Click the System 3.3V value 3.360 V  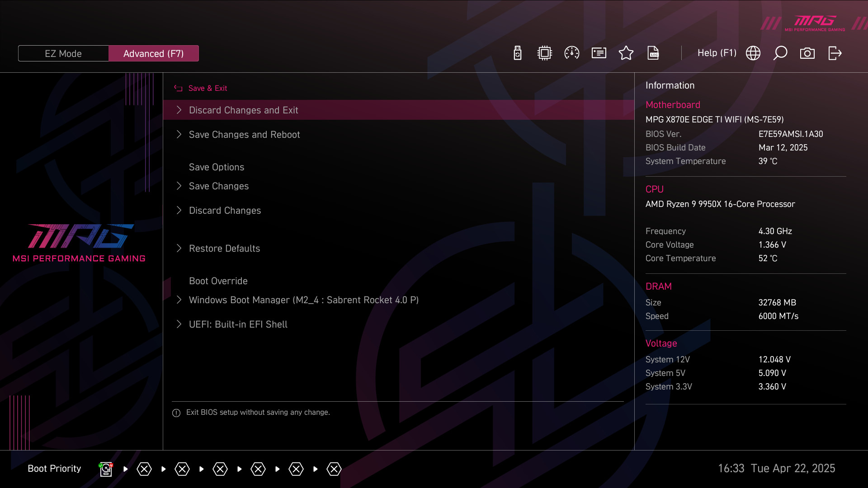[773, 387]
